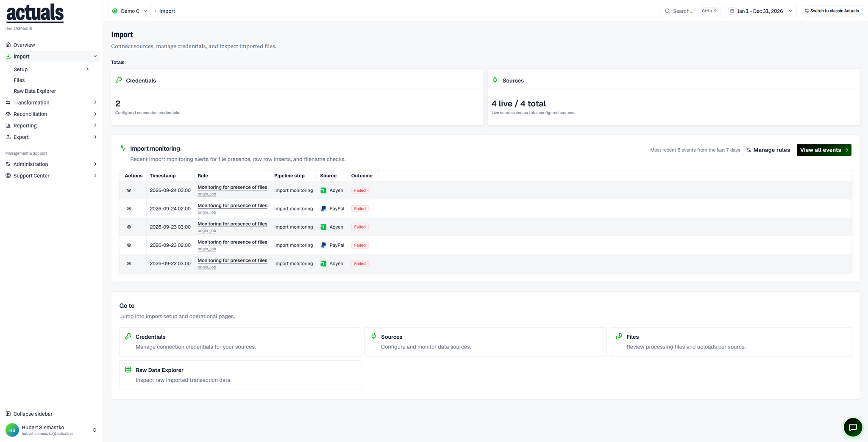The width and height of the screenshot is (868, 442).
Task: Open the user account switcher
Action: [95, 430]
